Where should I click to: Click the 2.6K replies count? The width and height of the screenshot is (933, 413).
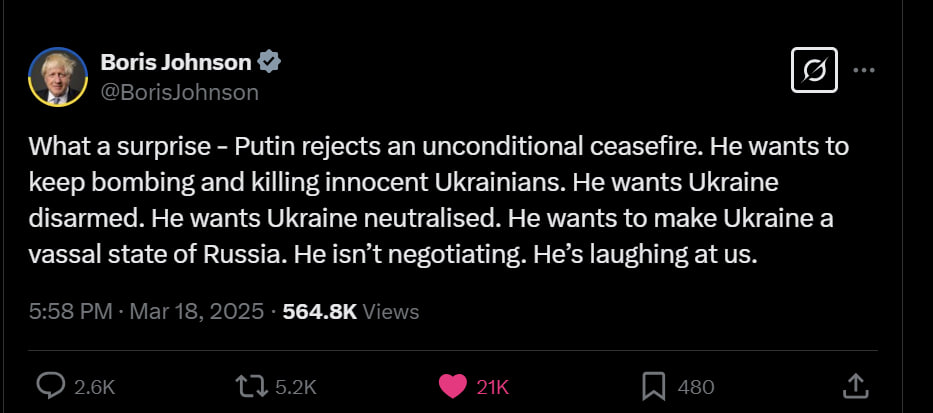tap(94, 388)
